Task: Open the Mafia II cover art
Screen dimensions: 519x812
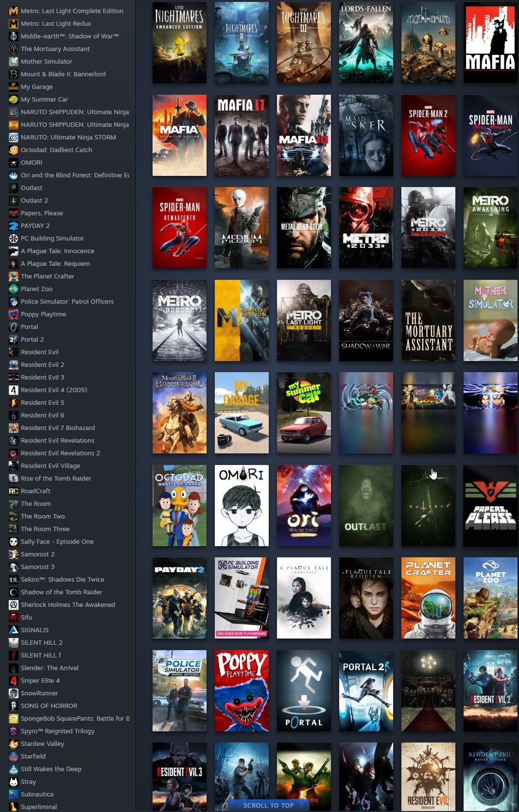Action: click(242, 135)
